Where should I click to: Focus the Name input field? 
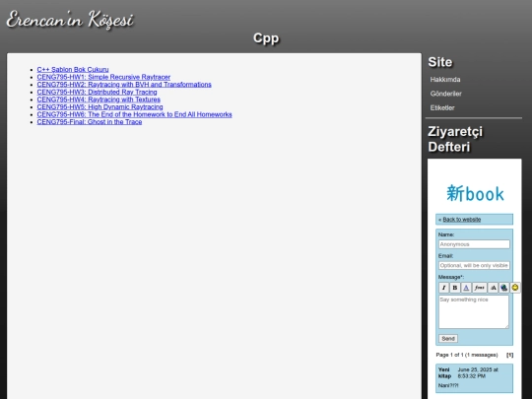(x=474, y=244)
